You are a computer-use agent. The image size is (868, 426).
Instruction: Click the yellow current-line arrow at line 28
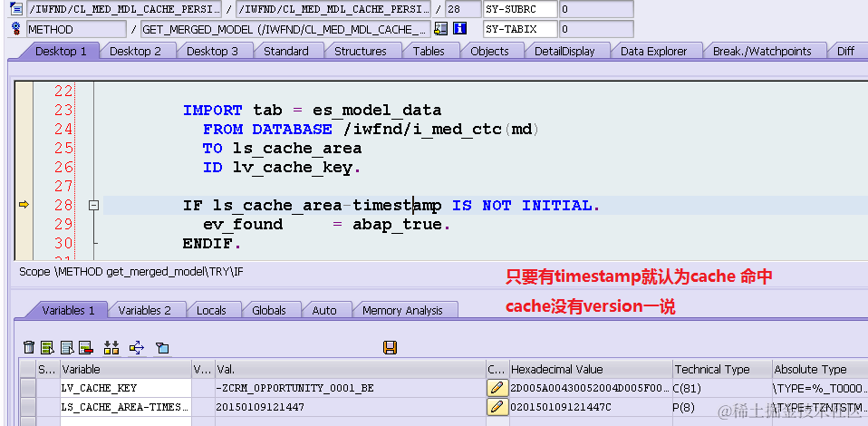(24, 206)
